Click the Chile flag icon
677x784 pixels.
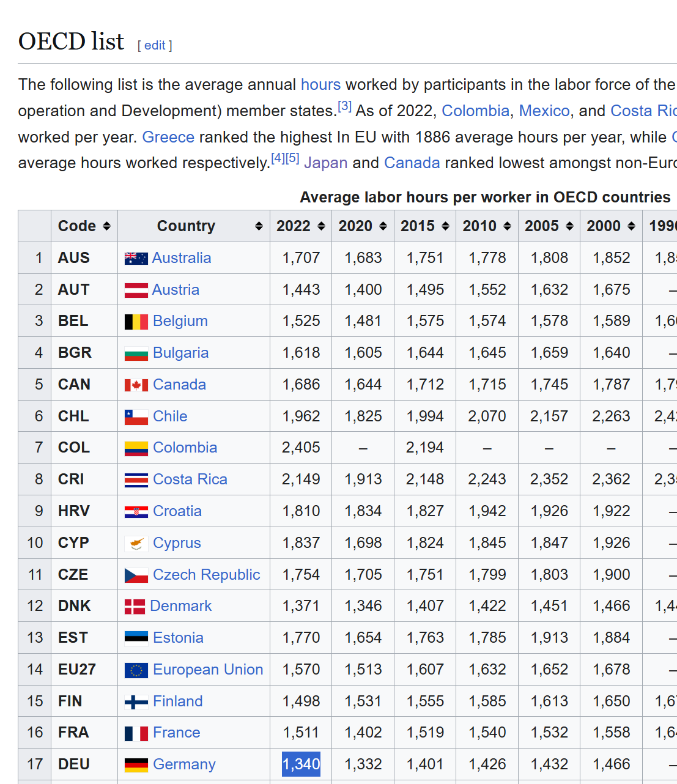pos(136,417)
